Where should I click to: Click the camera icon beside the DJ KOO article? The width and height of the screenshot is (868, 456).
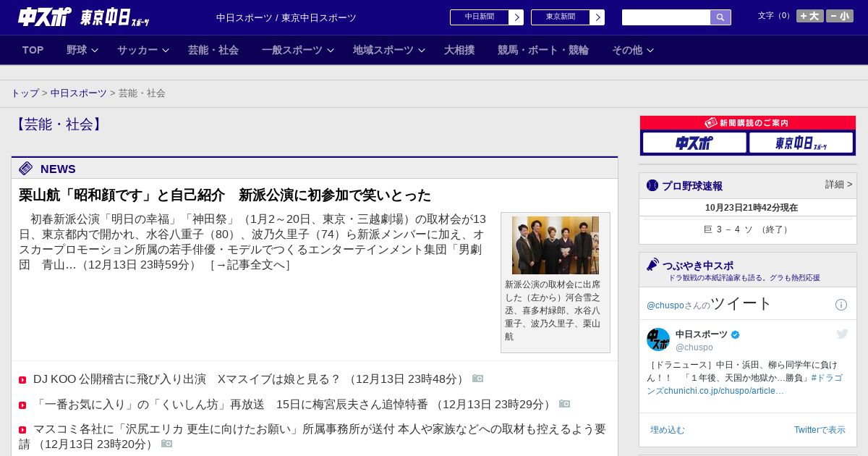478,379
